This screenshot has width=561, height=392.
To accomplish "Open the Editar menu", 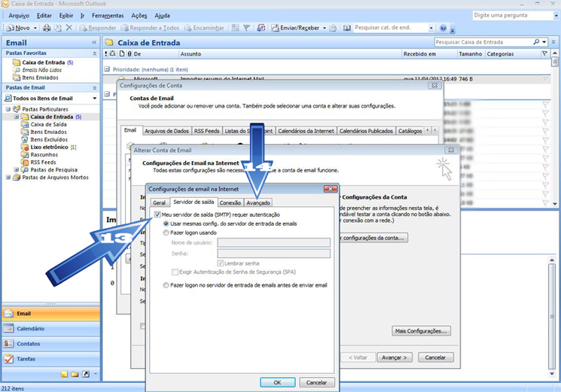I will (x=44, y=15).
